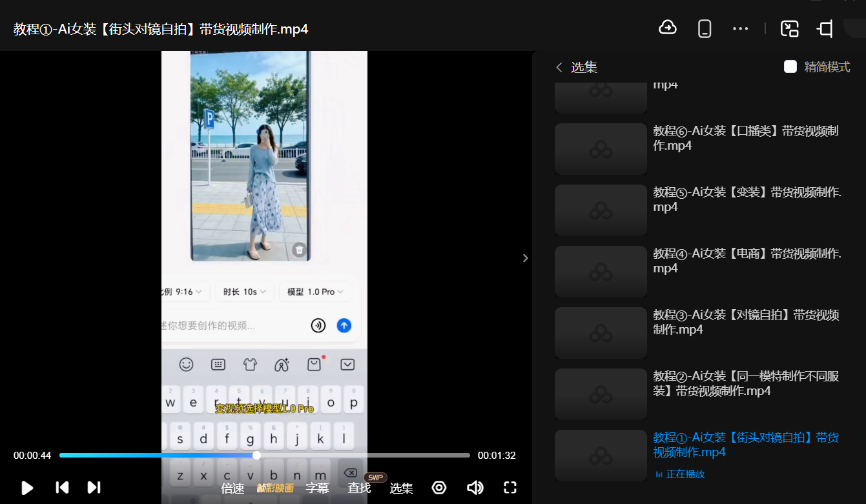
Task: Open the three-dot more options menu
Action: (x=740, y=28)
